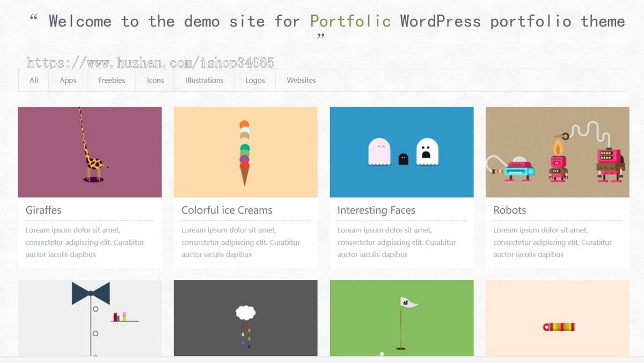Choose the Websites filter tab
The image size is (644, 363).
[x=301, y=81]
